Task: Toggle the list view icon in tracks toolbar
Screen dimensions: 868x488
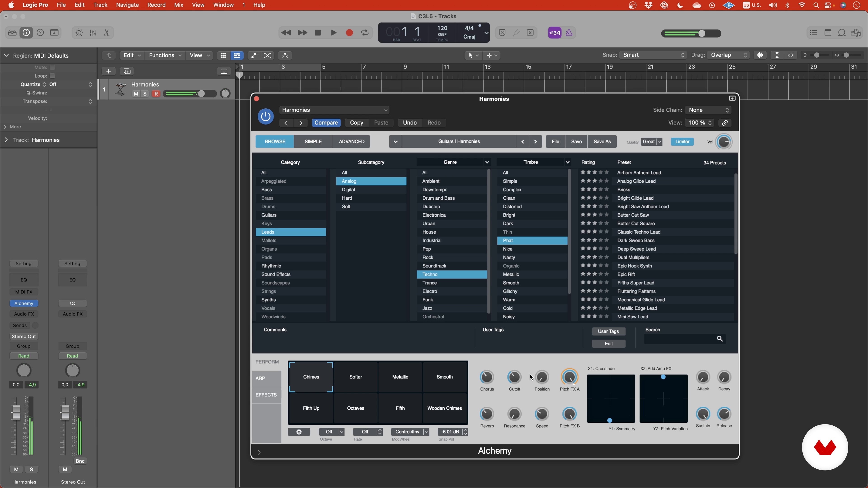Action: [x=236, y=55]
